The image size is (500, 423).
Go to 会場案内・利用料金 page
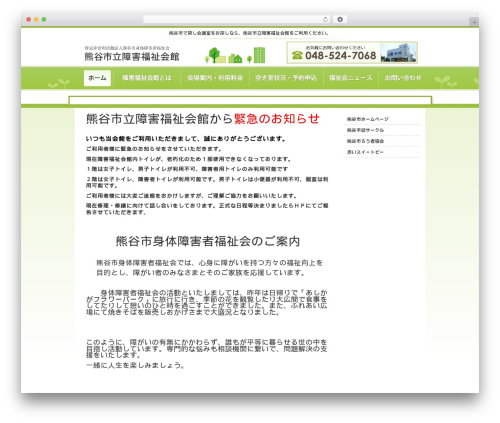[215, 78]
